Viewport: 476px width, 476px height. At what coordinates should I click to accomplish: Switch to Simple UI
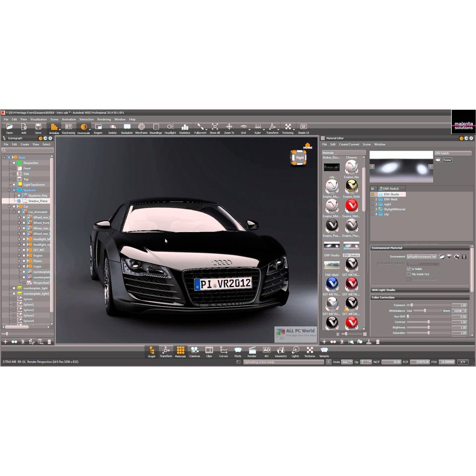point(303,128)
